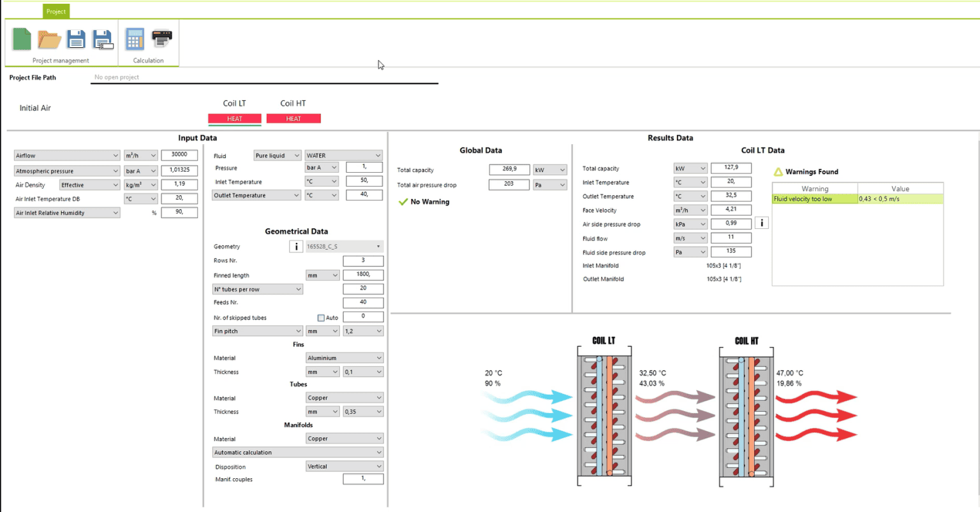This screenshot has height=512, width=980.
Task: Open the N° tubes per row dropdown
Action: pos(258,289)
